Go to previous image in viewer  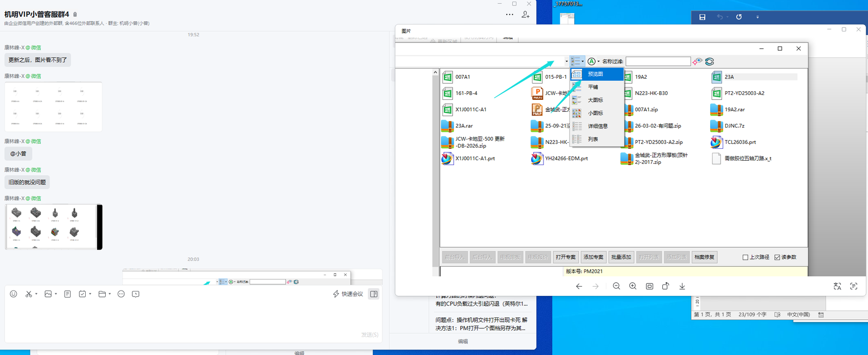pos(579,286)
